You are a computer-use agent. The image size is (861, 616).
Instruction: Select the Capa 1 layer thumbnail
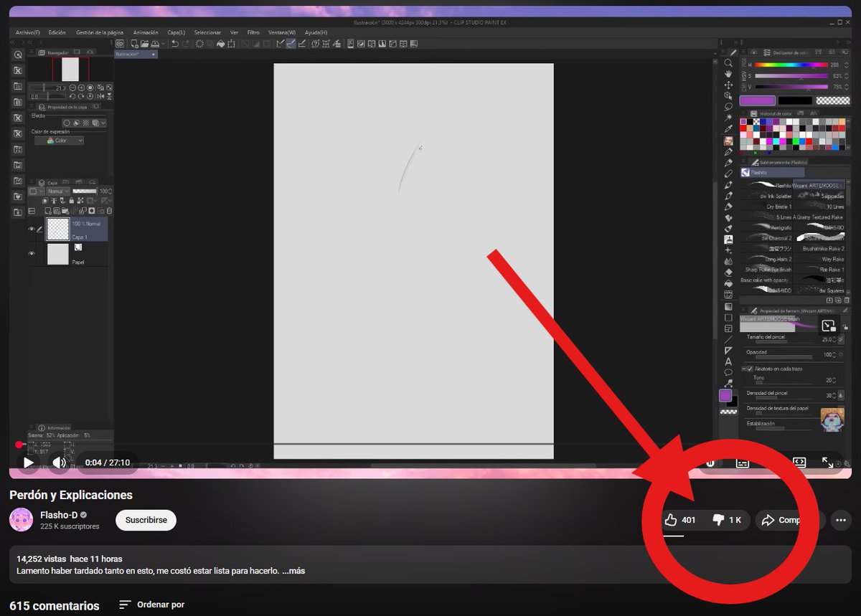(57, 229)
